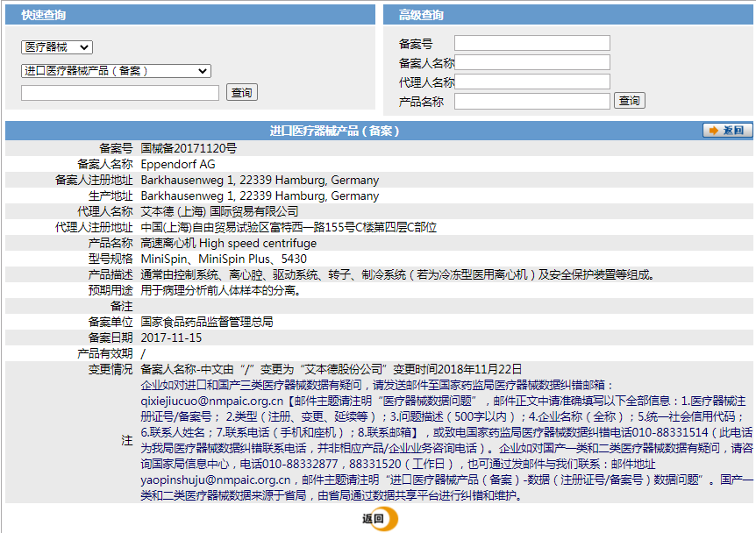Expand the 进口医疗器械产品(备案) dropdown

point(116,71)
